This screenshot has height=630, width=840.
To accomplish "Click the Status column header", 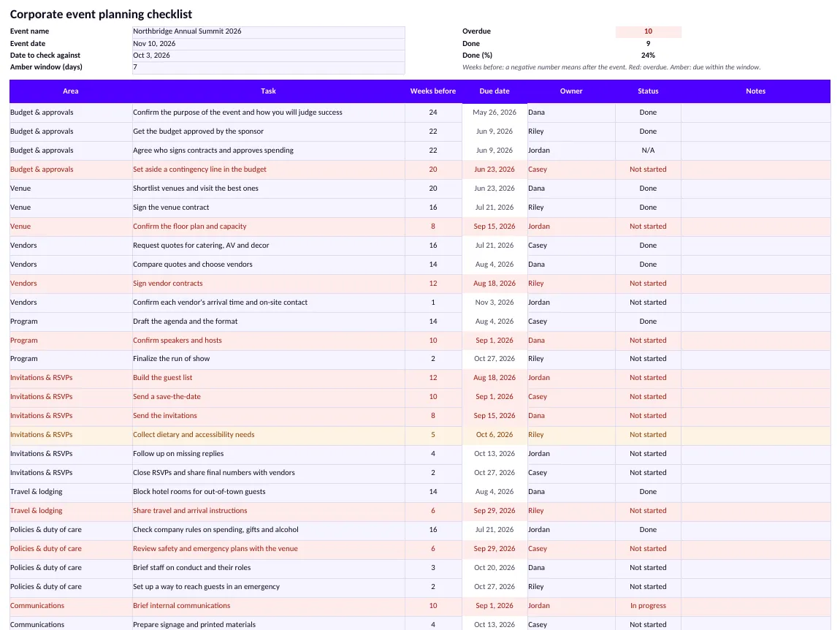I will 648,91.
